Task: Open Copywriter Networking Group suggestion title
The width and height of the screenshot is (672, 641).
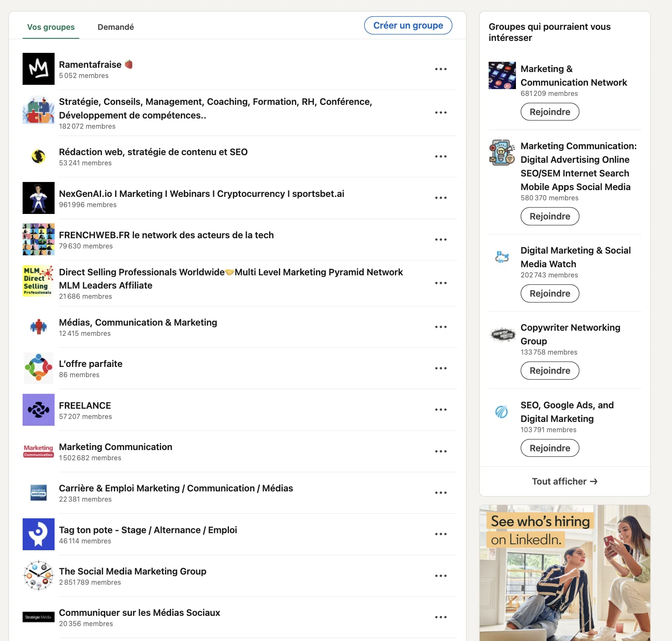Action: [x=571, y=334]
